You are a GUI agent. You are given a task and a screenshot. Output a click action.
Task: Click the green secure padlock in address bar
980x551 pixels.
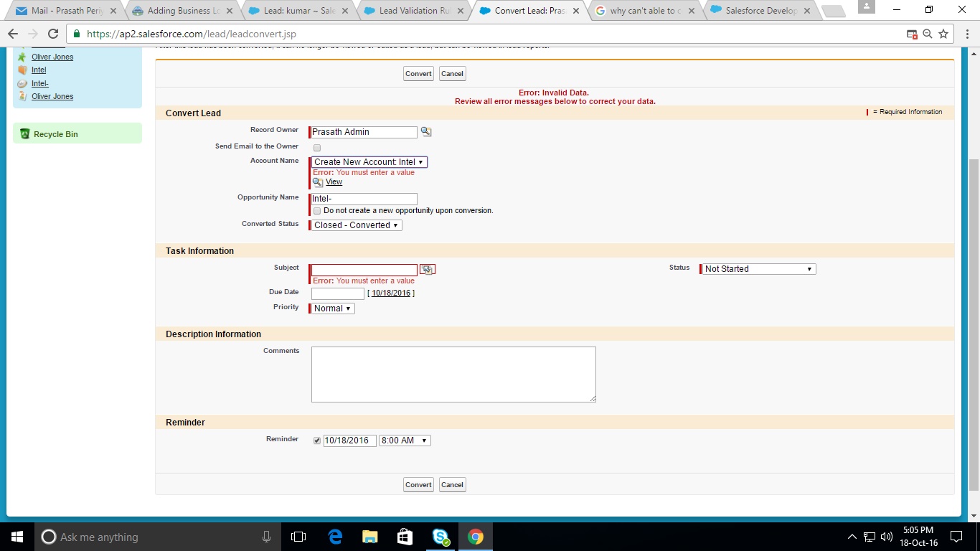[x=77, y=34]
